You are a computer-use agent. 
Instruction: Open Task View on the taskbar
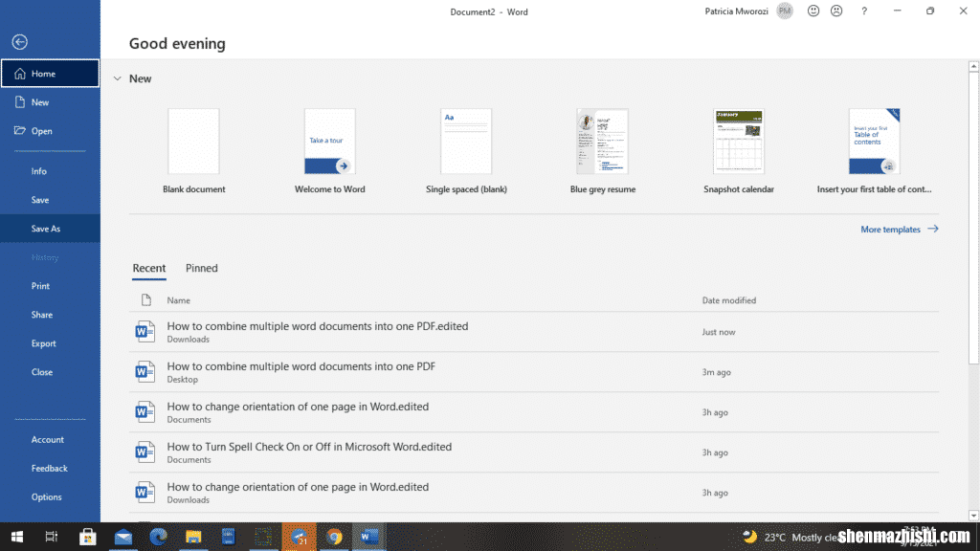tap(52, 537)
